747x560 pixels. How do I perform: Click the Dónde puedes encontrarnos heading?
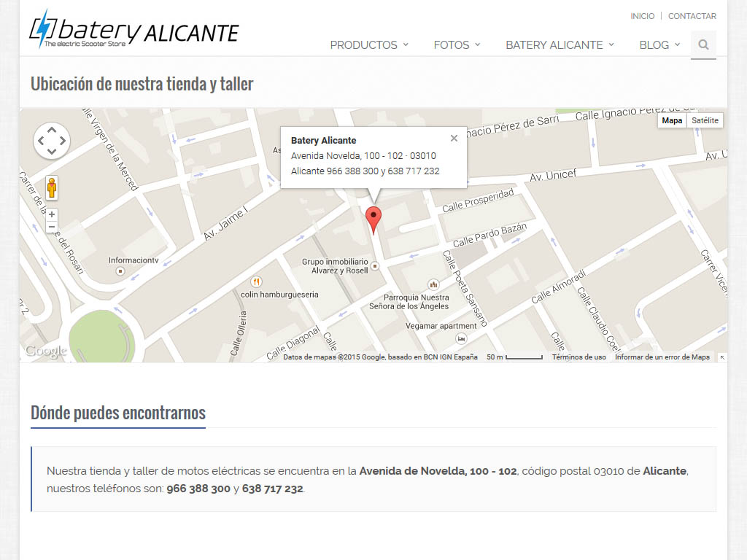click(x=118, y=413)
